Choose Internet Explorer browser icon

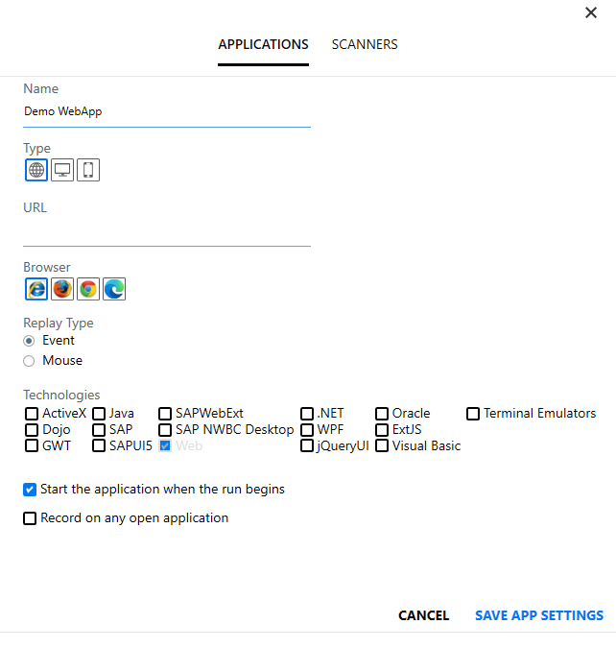coord(36,289)
